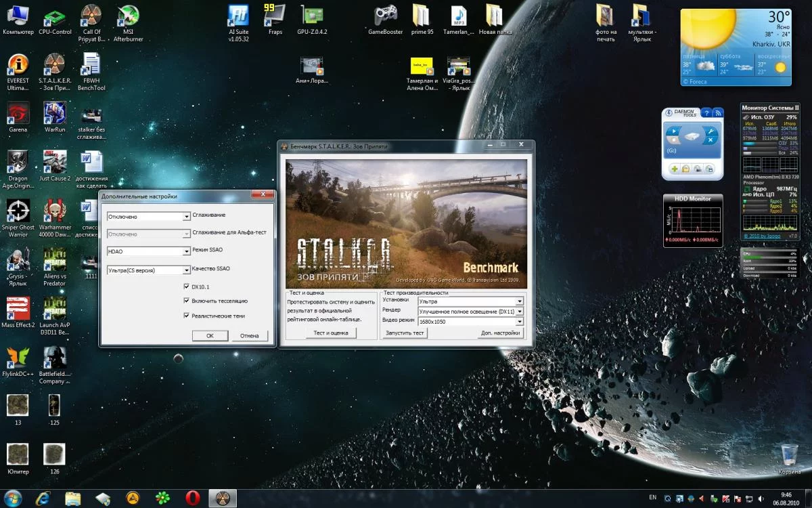Click the 'Тест и оценка' button
The width and height of the screenshot is (812, 508).
[331, 333]
